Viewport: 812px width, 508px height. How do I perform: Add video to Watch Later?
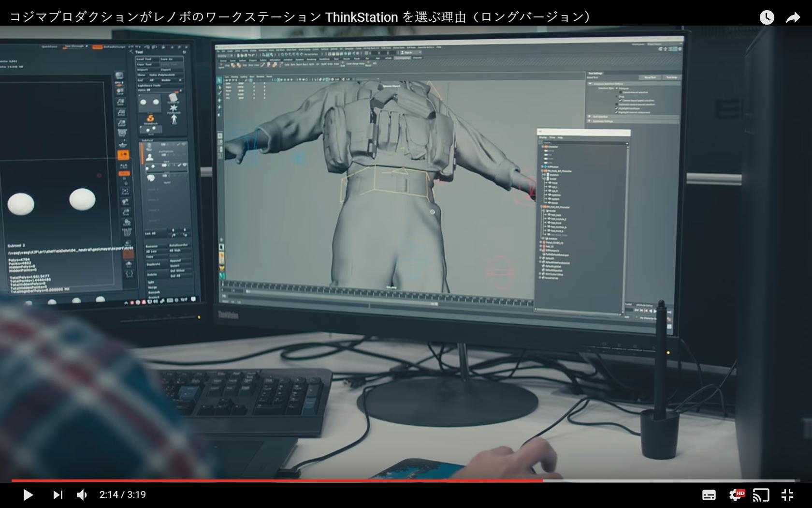[767, 17]
